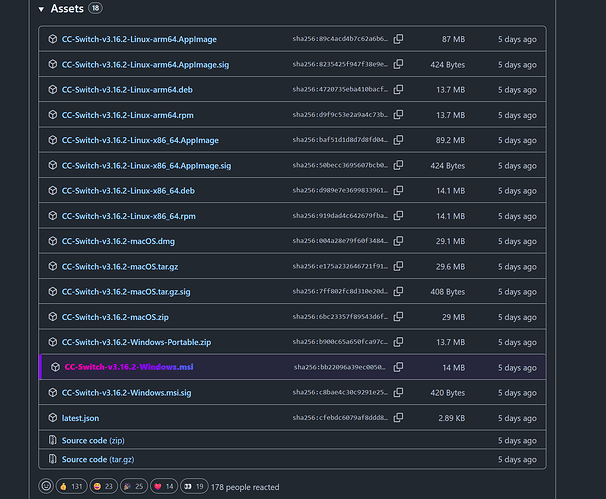Download Source code (tar.gz)
This screenshot has height=499, width=606.
(98, 459)
